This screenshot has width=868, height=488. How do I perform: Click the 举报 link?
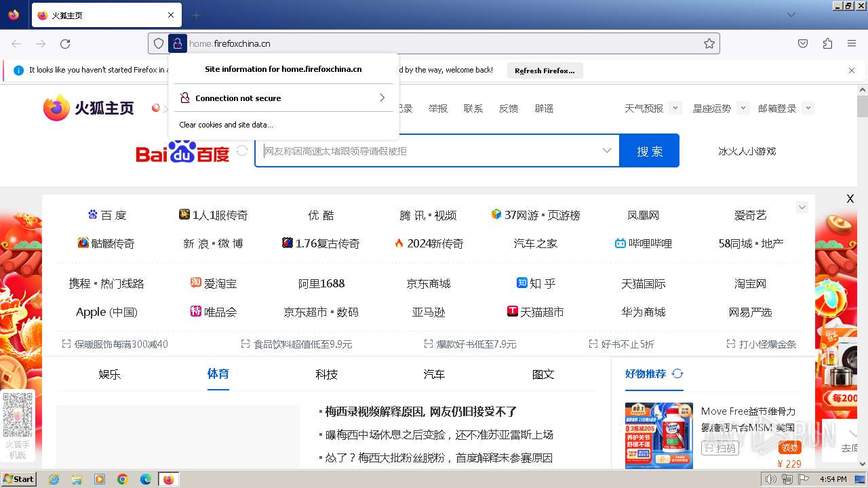tap(438, 108)
